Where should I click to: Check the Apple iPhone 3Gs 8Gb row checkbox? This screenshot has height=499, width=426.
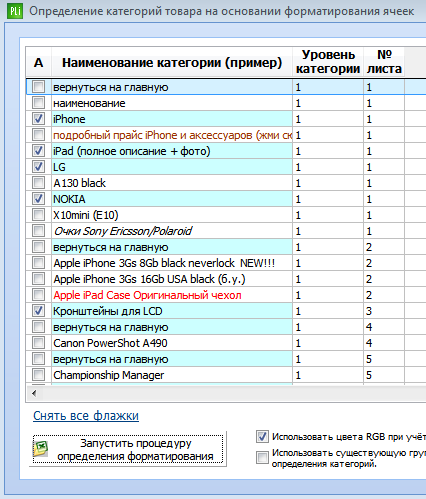38,263
